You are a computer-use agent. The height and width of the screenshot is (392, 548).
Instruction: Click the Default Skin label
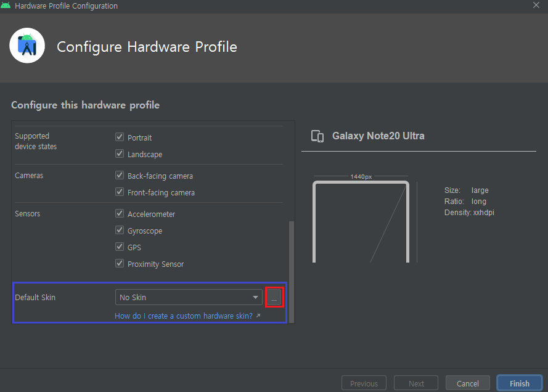[35, 297]
